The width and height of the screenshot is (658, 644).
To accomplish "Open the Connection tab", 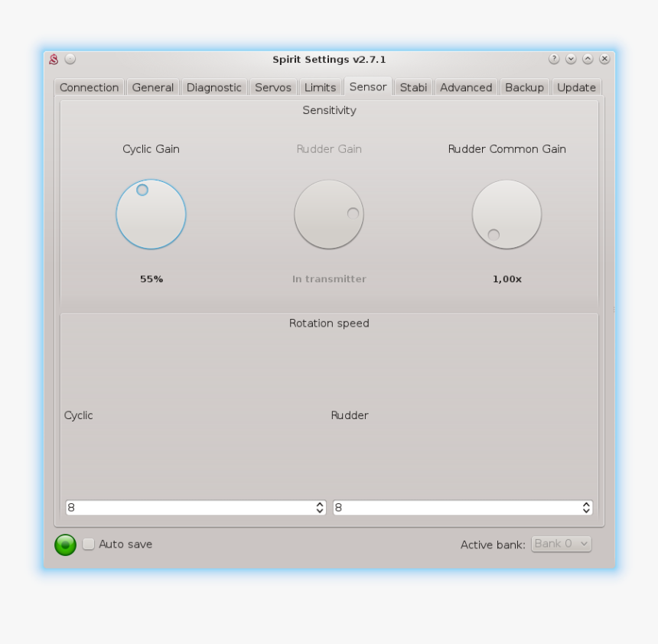I will pos(89,87).
